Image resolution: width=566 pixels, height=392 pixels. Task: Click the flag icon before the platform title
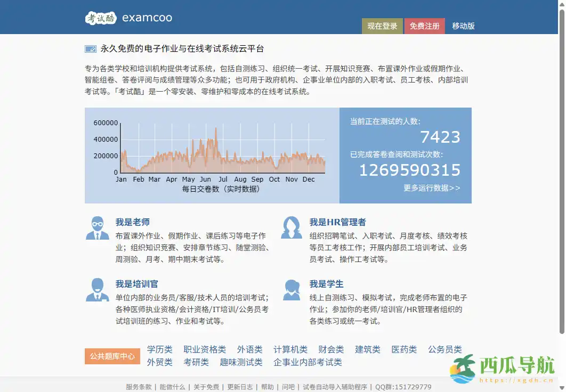(x=90, y=48)
